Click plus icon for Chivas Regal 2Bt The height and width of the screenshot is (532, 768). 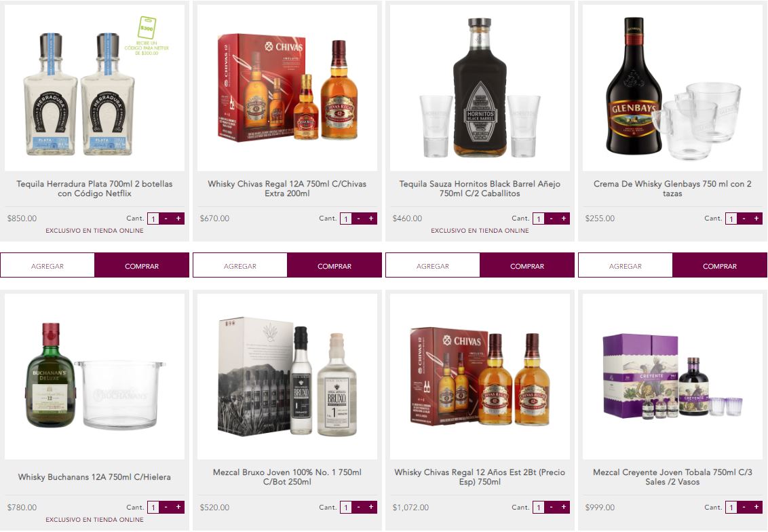pyautogui.click(x=564, y=507)
